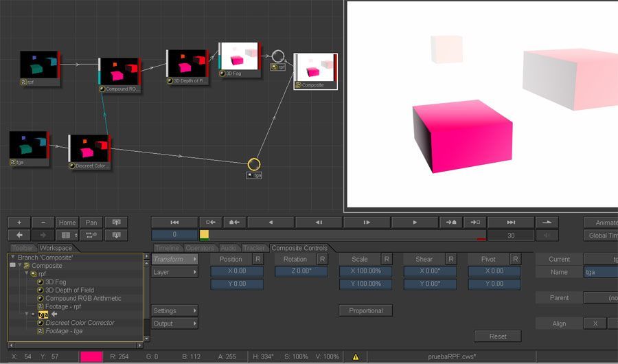Click the Position X 0.00 field
This screenshot has width=618, height=364.
point(237,271)
